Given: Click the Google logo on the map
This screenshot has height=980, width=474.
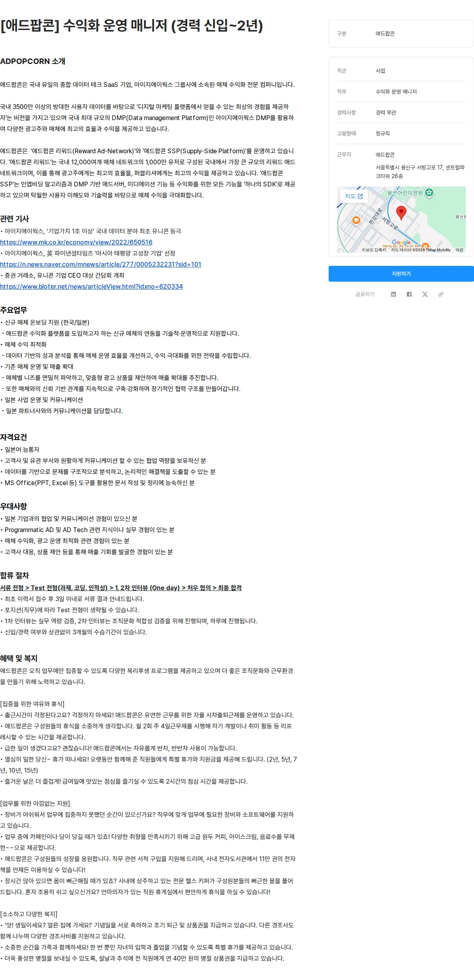Looking at the screenshot, I should (x=401, y=242).
